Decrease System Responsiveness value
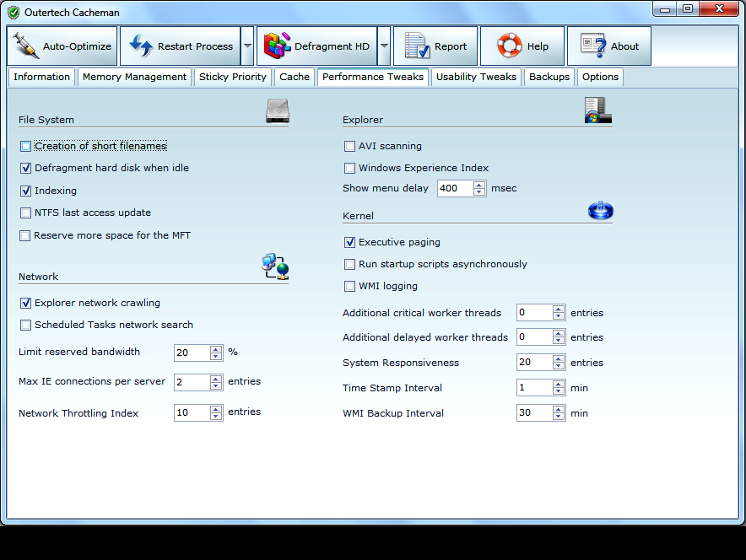This screenshot has height=560, width=746. click(x=559, y=366)
